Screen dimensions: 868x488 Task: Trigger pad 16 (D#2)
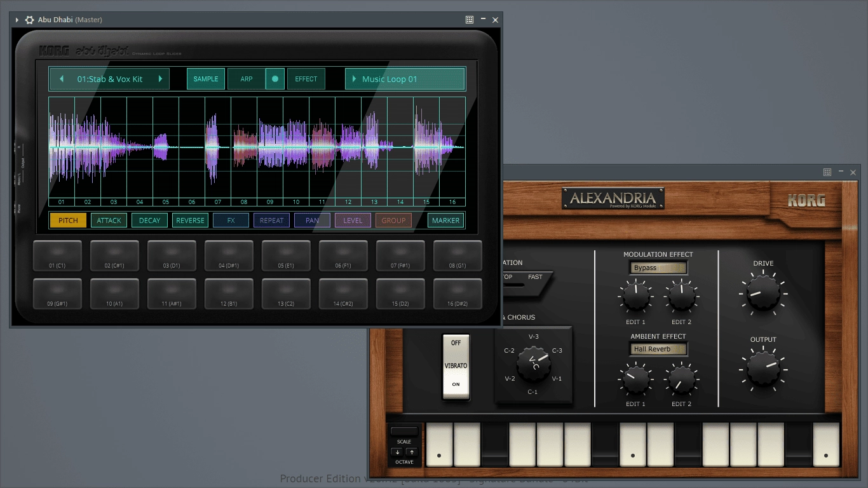(x=458, y=294)
